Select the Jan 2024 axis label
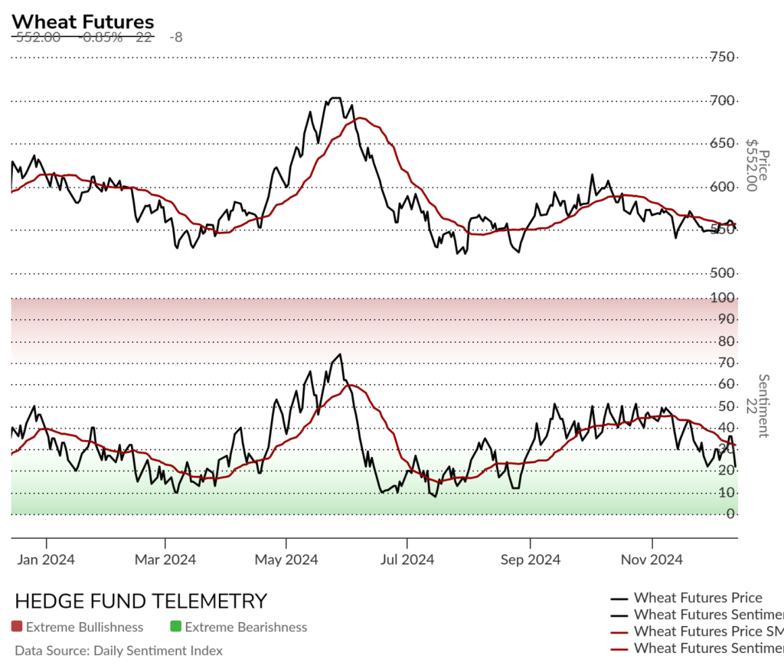Image resolution: width=784 pixels, height=672 pixels. click(x=46, y=559)
